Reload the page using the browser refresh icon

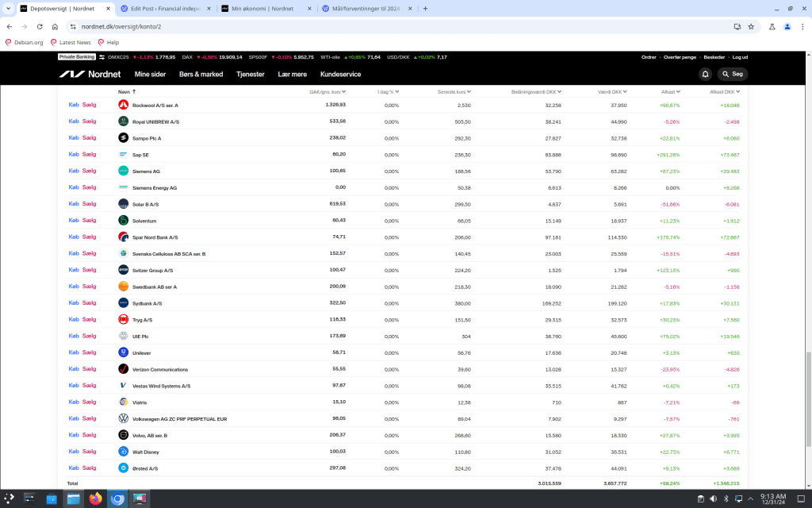pyautogui.click(x=40, y=26)
